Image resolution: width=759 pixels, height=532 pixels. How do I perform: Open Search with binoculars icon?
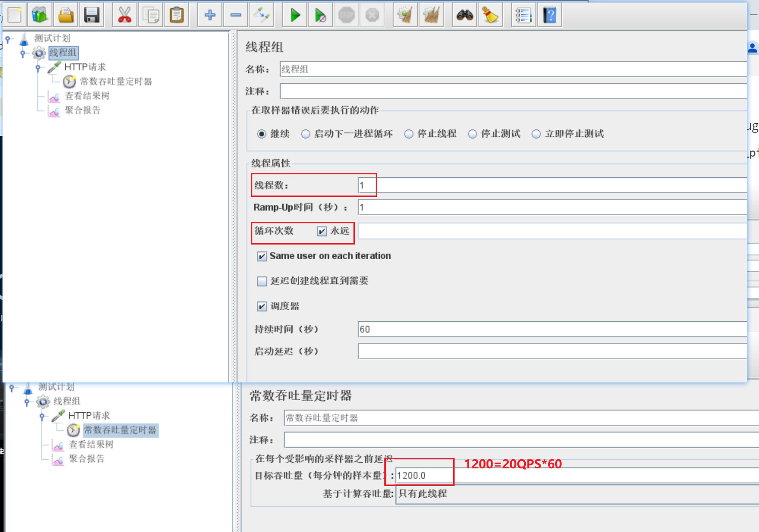(465, 15)
